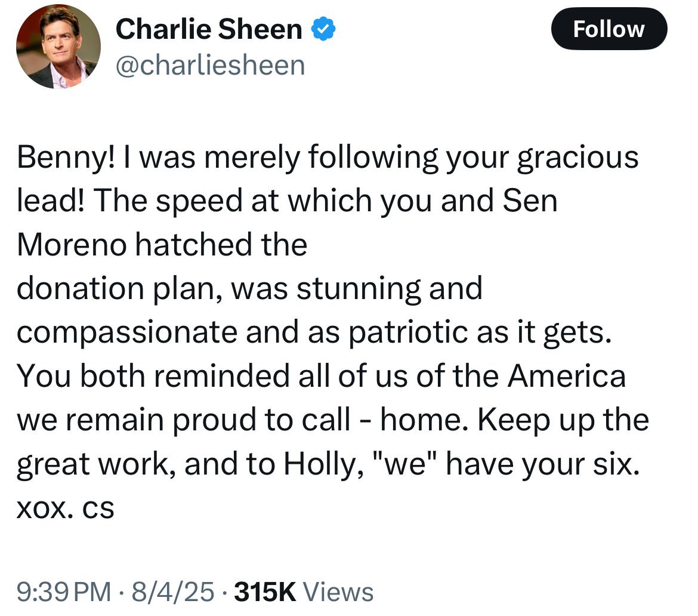Click the word Benny! in the tweet
Viewport: 698px width, 616px height.
tap(66, 158)
